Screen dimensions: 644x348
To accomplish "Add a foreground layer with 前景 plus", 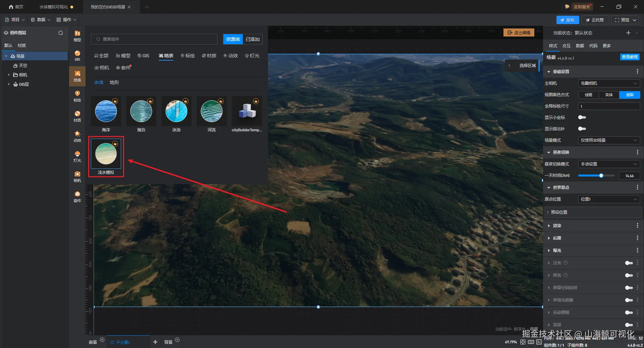I will (102, 340).
